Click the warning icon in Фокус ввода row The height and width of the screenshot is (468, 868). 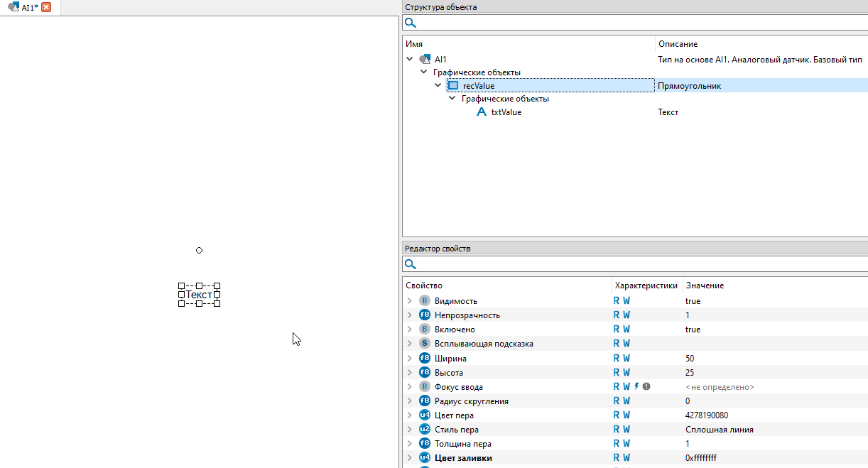point(646,387)
